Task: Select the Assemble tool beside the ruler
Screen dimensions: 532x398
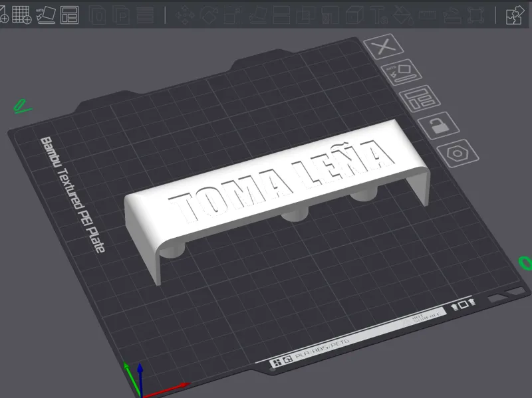Action: coord(452,15)
